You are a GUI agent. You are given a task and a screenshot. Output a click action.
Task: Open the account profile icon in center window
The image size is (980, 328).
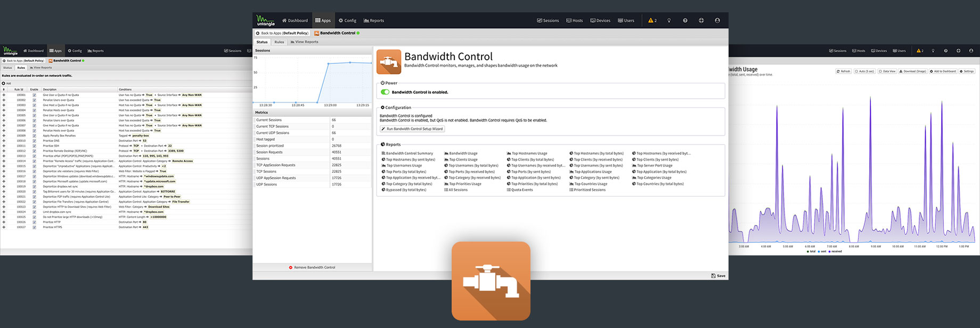coord(717,20)
